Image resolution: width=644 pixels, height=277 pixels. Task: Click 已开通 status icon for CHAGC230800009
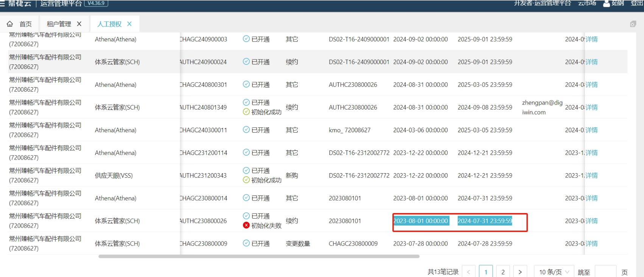tap(246, 244)
